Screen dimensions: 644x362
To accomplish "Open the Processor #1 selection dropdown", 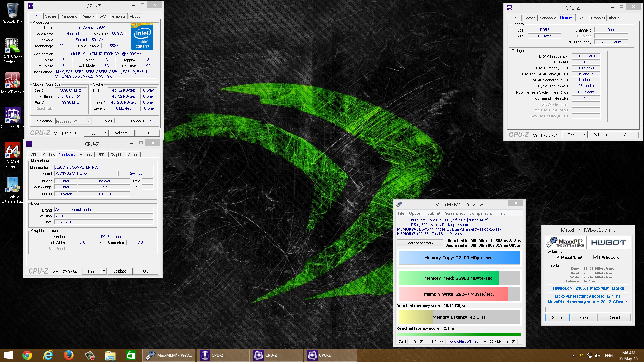I will click(73, 121).
